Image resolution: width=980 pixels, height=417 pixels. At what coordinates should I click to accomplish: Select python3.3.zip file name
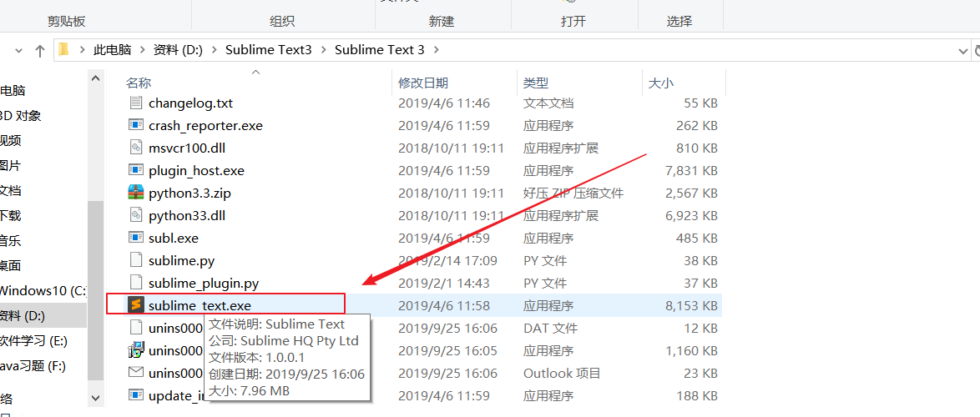point(189,193)
